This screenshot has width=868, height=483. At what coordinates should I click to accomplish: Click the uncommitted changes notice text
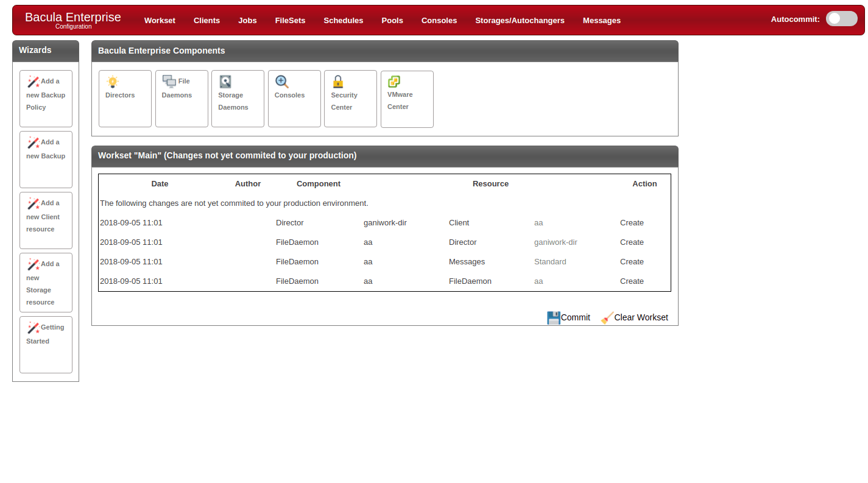(x=234, y=203)
